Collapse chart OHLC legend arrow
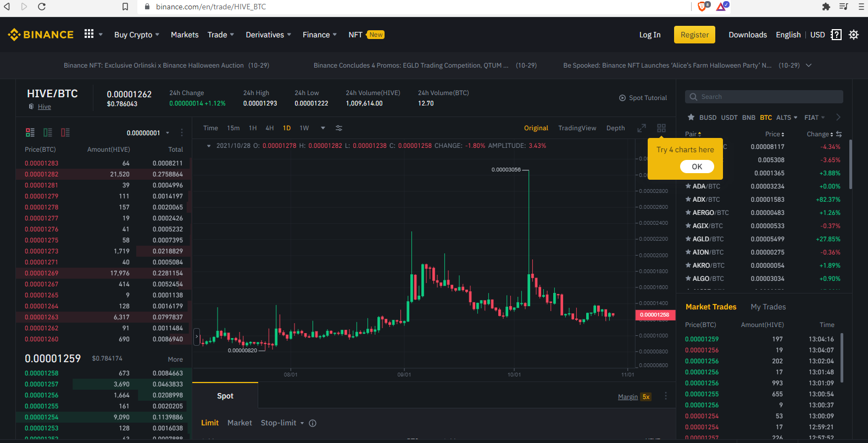 (209, 146)
